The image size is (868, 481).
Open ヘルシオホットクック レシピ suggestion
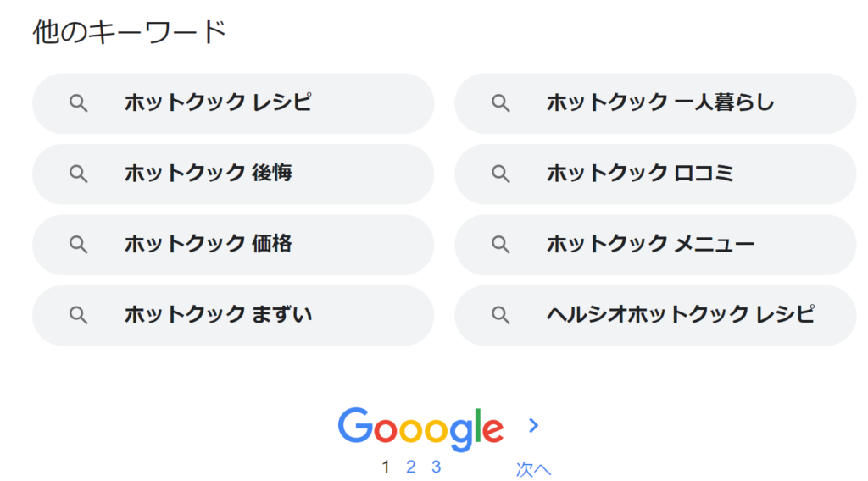(655, 315)
